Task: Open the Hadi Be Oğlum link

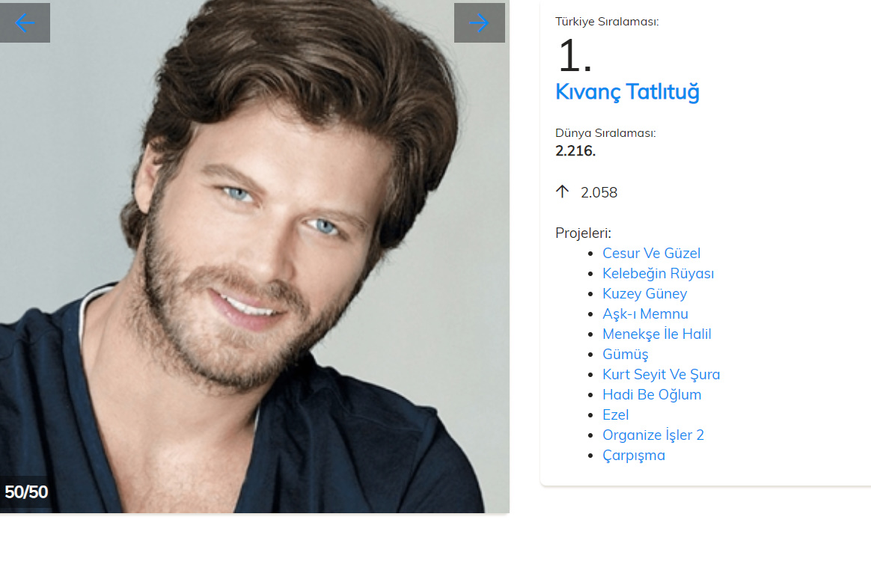Action: pyautogui.click(x=652, y=395)
